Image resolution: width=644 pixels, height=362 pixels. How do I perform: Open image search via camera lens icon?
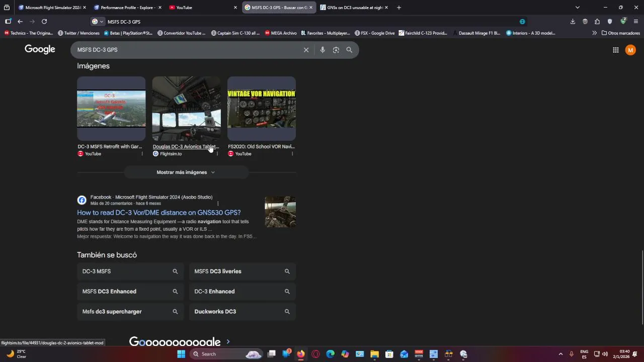click(336, 50)
